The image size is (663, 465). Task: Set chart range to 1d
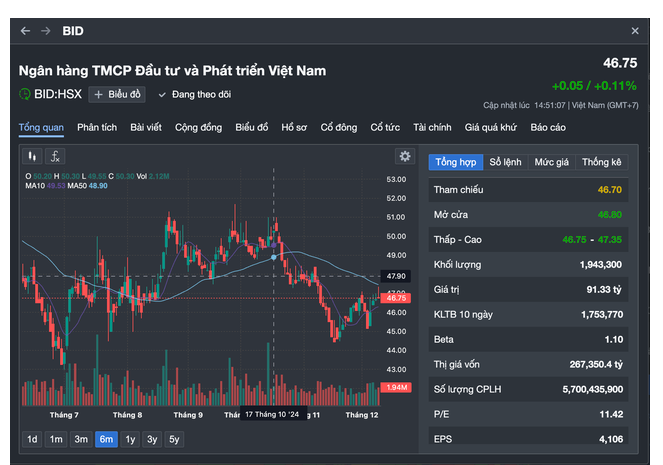click(x=32, y=440)
